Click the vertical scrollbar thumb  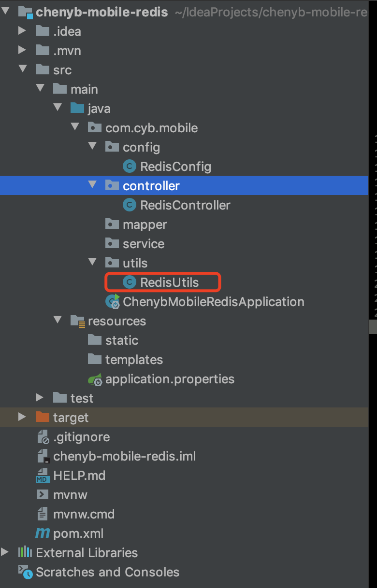click(x=373, y=327)
